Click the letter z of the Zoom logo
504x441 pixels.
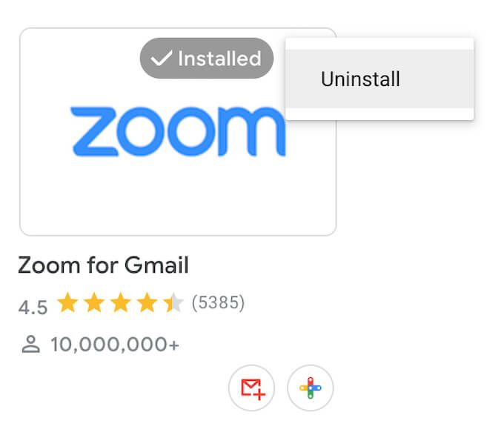[93, 132]
